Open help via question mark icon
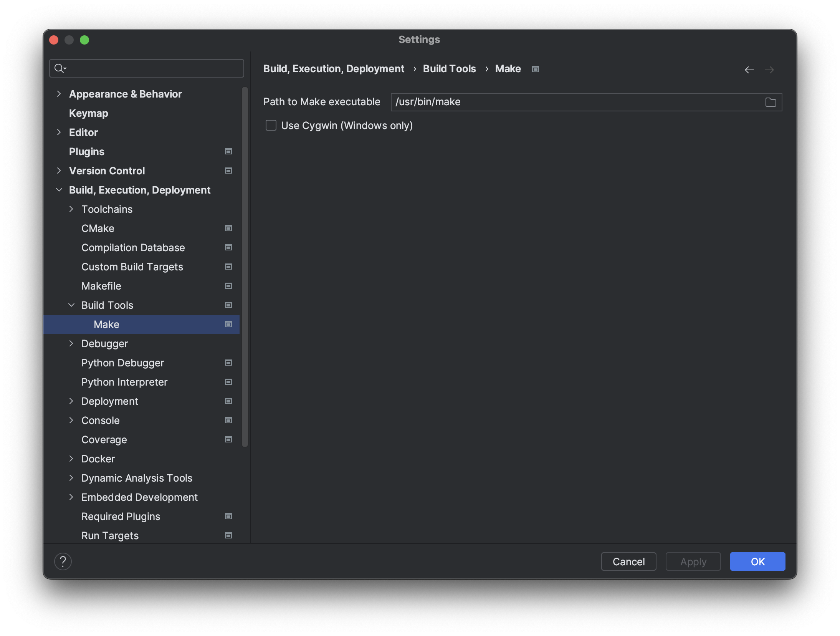 pyautogui.click(x=63, y=561)
